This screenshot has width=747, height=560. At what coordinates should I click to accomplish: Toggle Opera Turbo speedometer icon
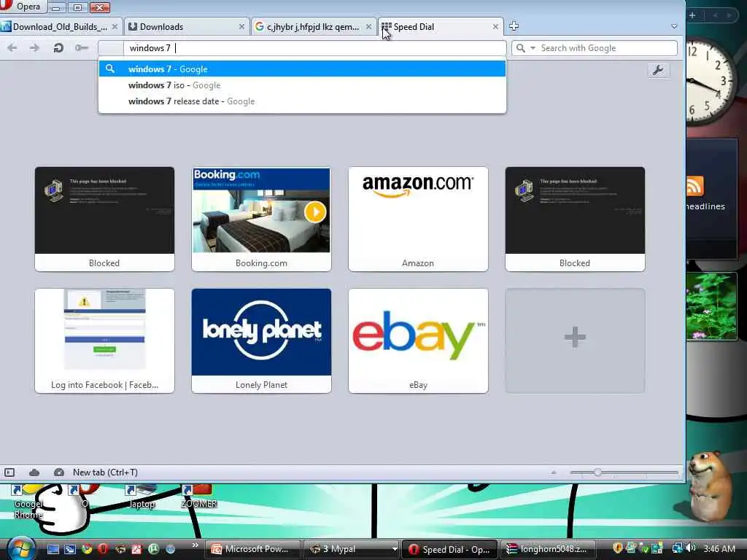(x=59, y=472)
